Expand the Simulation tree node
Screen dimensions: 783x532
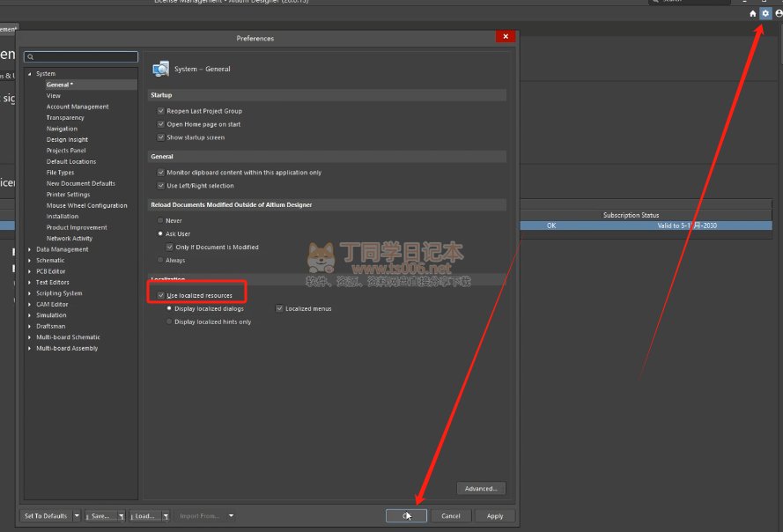(x=29, y=315)
